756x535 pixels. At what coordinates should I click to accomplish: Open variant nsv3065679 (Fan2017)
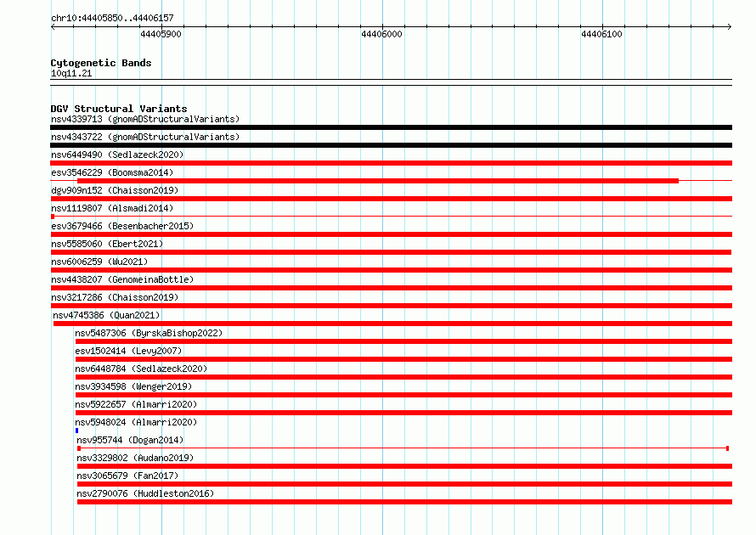(127, 476)
